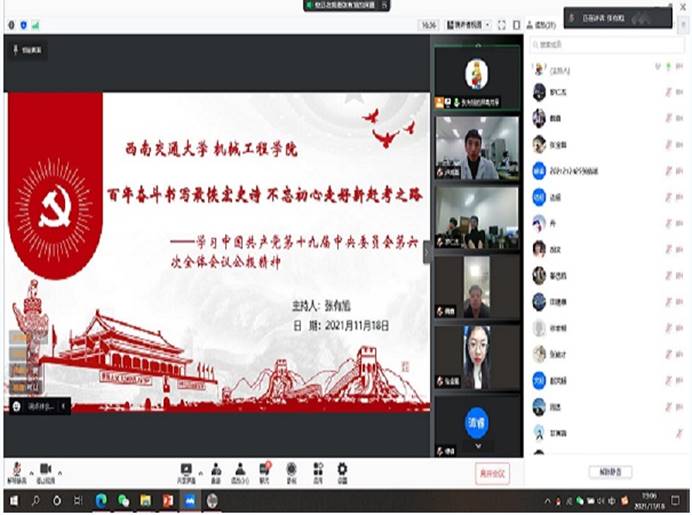The image size is (692, 515).
Task: Open the apps grid icon
Action: click(x=317, y=469)
